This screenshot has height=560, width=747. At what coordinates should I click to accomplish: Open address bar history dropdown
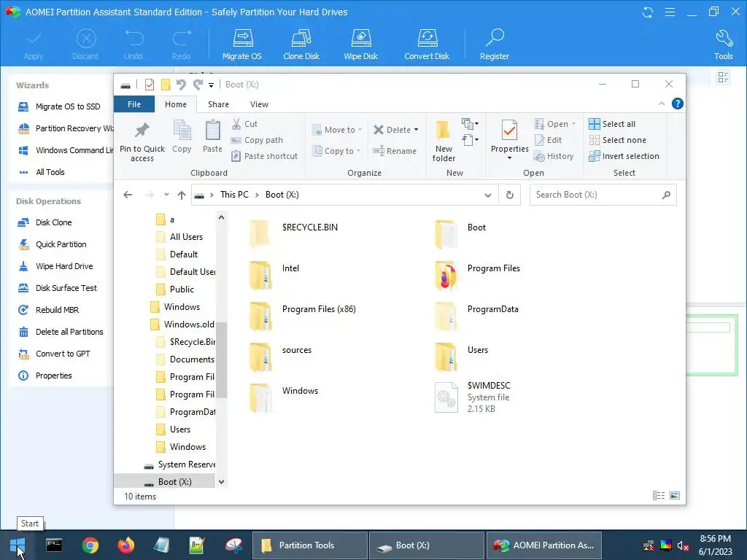[488, 195]
